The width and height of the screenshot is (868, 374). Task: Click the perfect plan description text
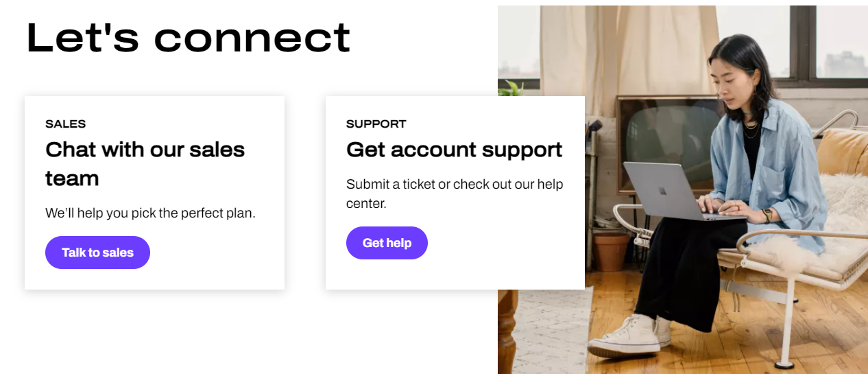tap(150, 213)
